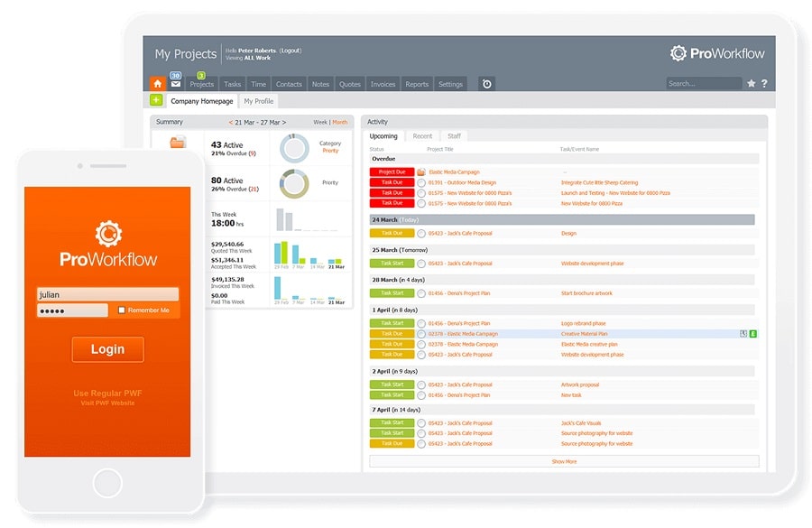Image resolution: width=812 pixels, height=528 pixels.
Task: Click the Search field in header
Action: [x=704, y=83]
